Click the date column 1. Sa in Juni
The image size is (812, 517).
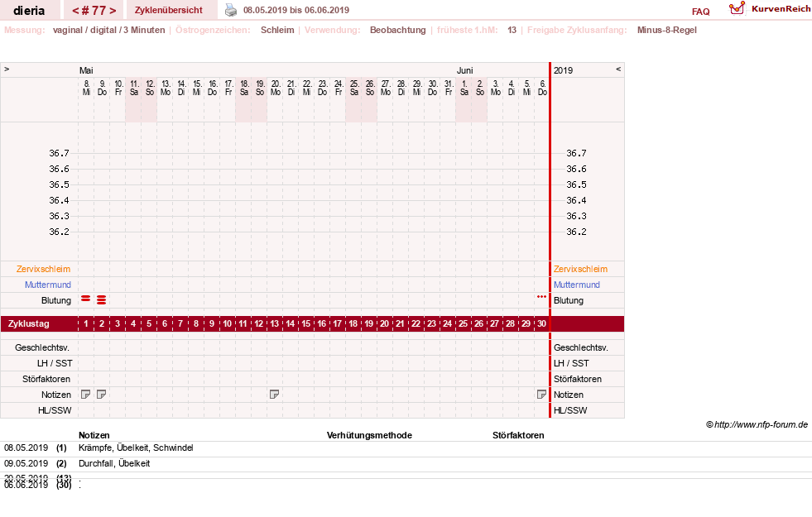tap(464, 88)
